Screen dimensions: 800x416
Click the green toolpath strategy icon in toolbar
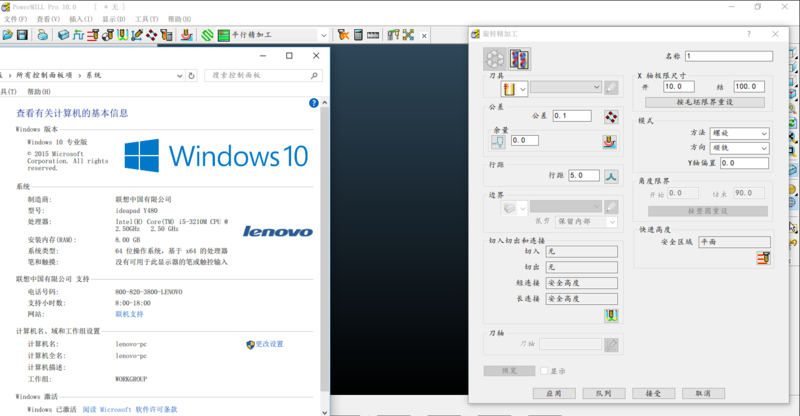point(207,34)
